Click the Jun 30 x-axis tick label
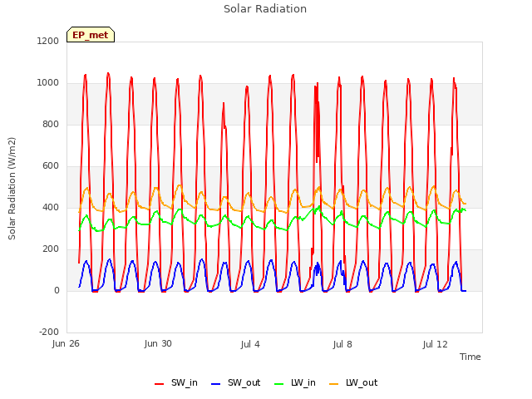This screenshot has height=399, width=532. click(x=158, y=344)
